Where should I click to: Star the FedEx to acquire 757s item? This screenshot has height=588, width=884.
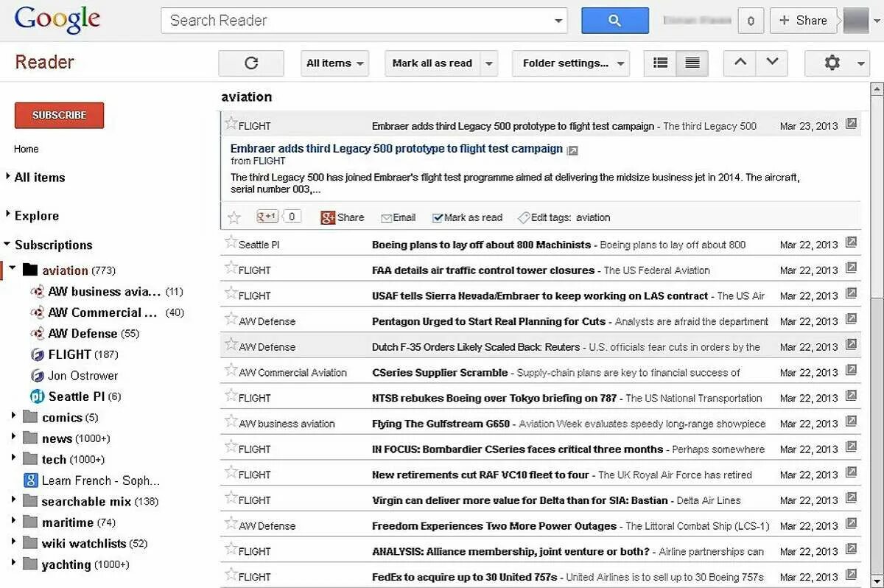(231, 575)
